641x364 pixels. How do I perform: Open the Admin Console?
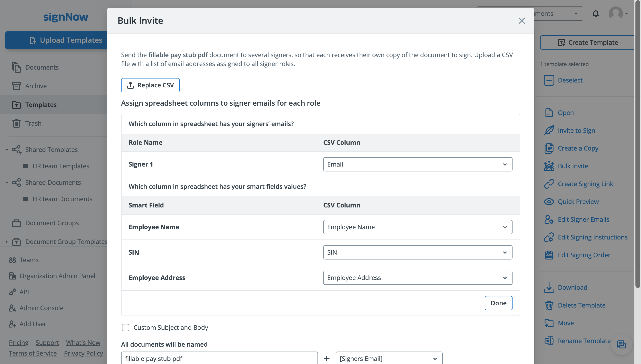[41, 308]
